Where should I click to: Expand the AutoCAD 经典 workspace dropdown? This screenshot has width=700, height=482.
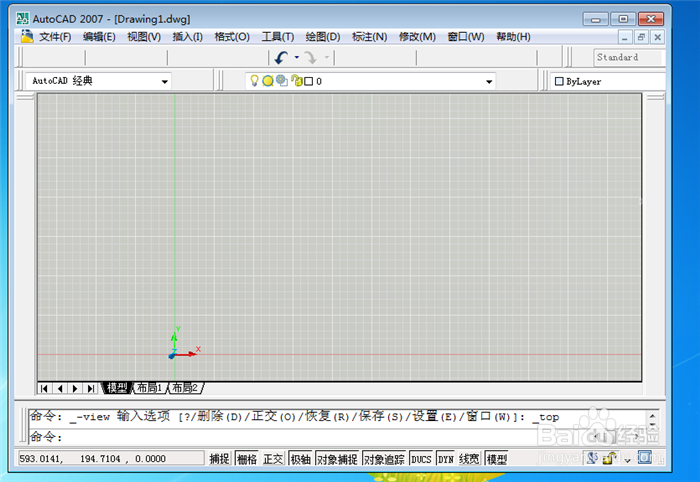pos(165,82)
